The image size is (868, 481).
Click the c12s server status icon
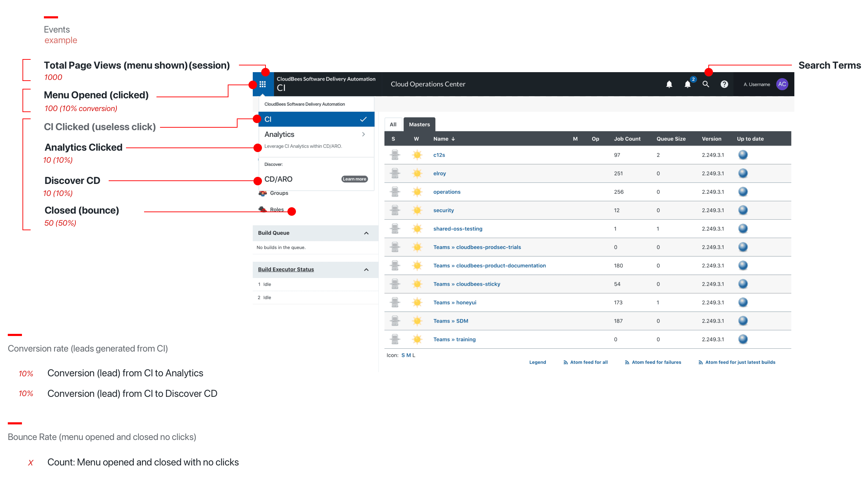coord(395,155)
